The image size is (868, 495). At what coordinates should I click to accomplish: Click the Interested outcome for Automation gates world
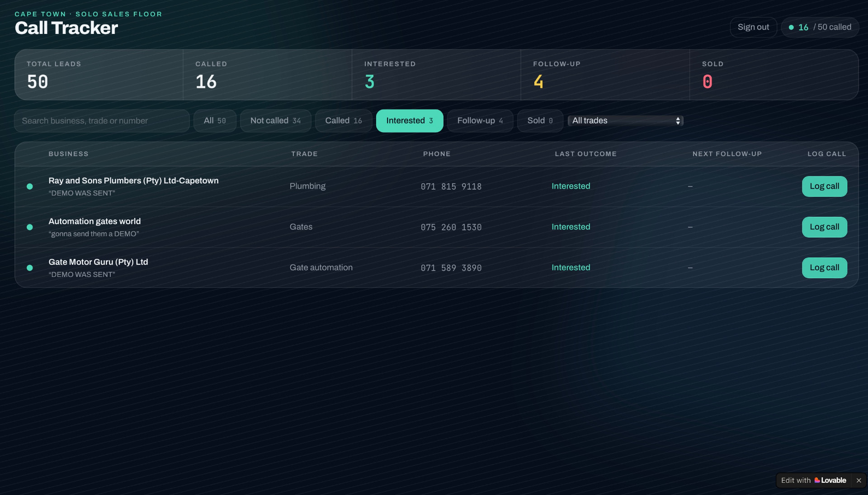point(571,227)
